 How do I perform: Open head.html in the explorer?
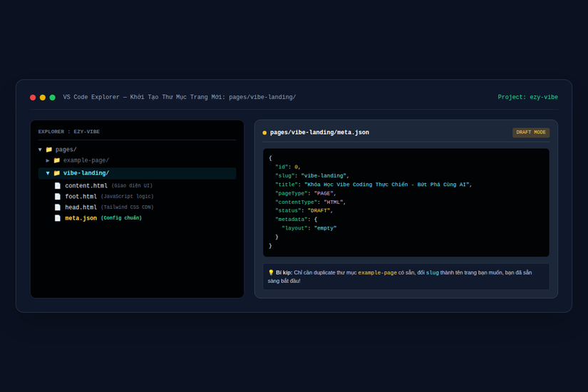pyautogui.click(x=81, y=207)
